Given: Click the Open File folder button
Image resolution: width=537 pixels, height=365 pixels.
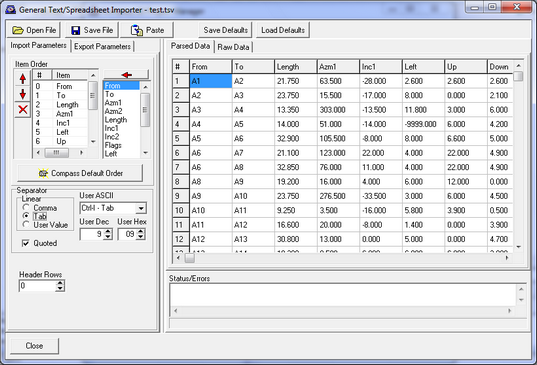Looking at the screenshot, I should pos(34,30).
